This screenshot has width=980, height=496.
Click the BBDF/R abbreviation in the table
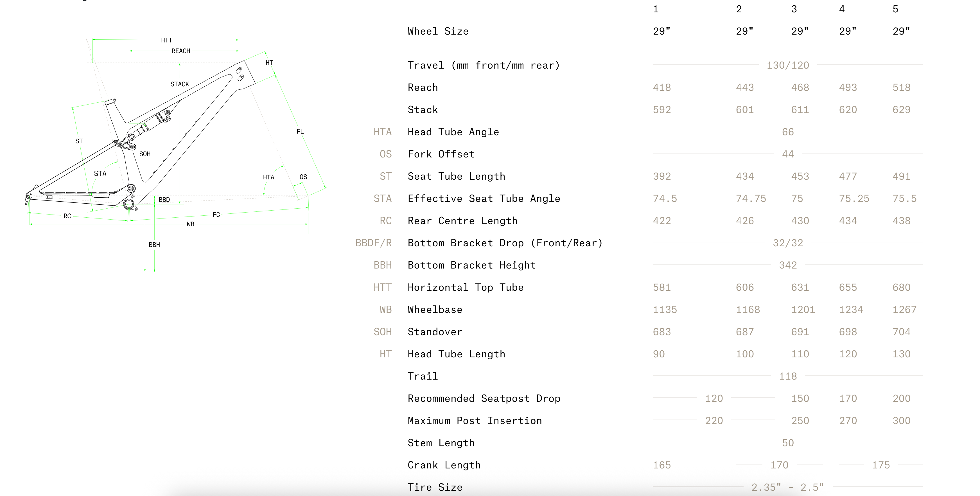point(373,243)
